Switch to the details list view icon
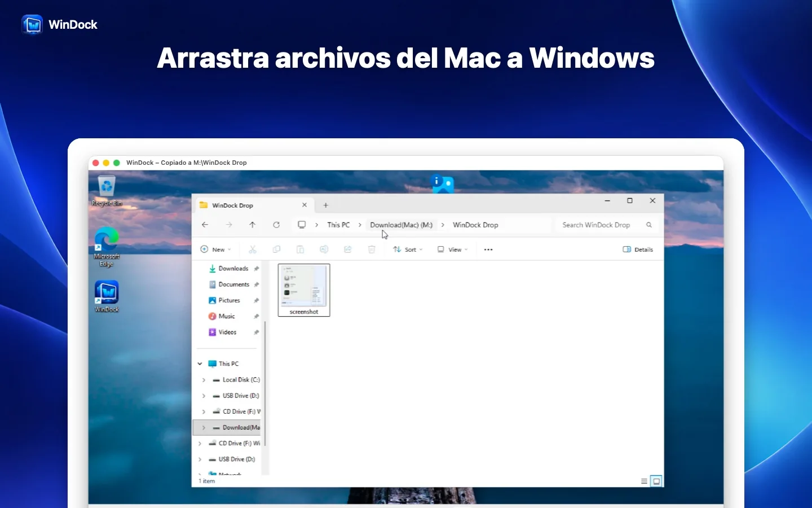812x508 pixels. (x=644, y=481)
